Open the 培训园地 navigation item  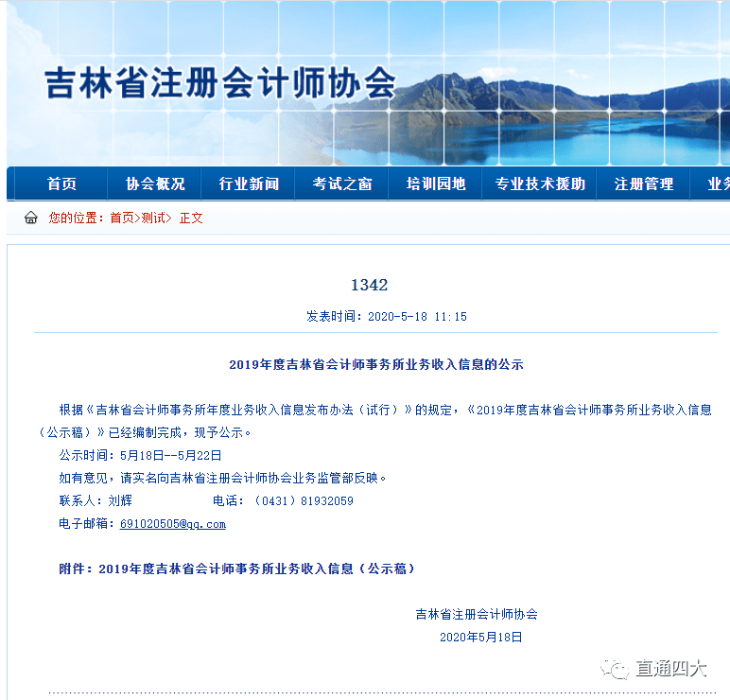[436, 184]
